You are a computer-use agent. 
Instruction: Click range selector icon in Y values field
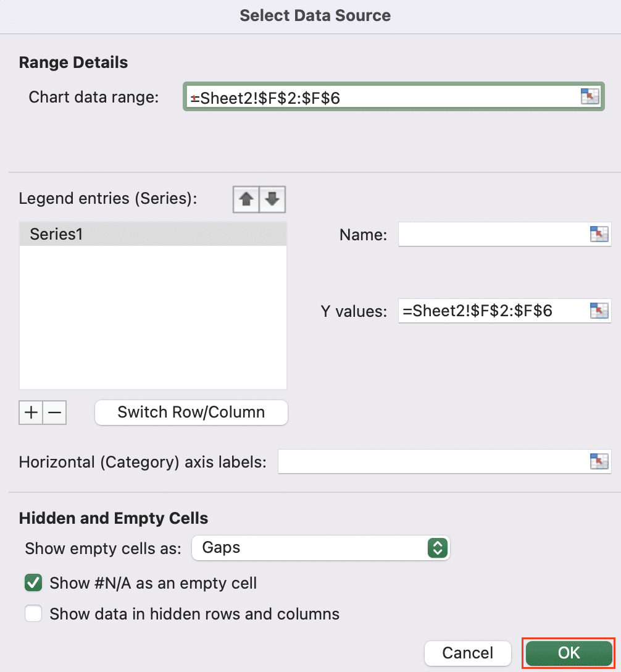tap(599, 311)
